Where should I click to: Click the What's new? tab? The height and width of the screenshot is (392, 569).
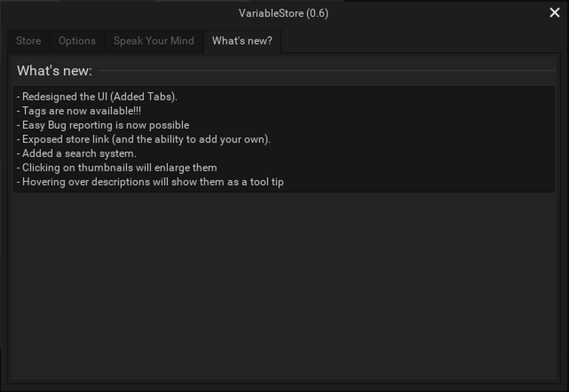point(242,41)
